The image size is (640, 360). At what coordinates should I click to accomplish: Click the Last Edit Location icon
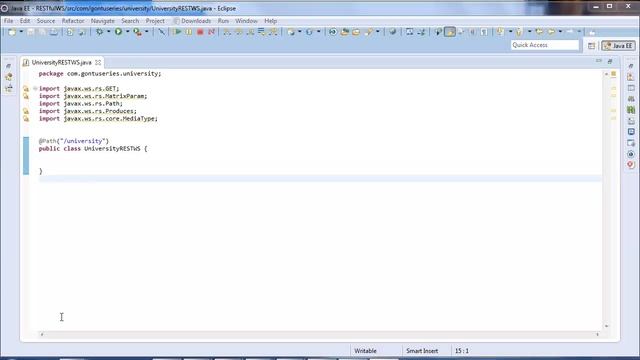[539, 32]
